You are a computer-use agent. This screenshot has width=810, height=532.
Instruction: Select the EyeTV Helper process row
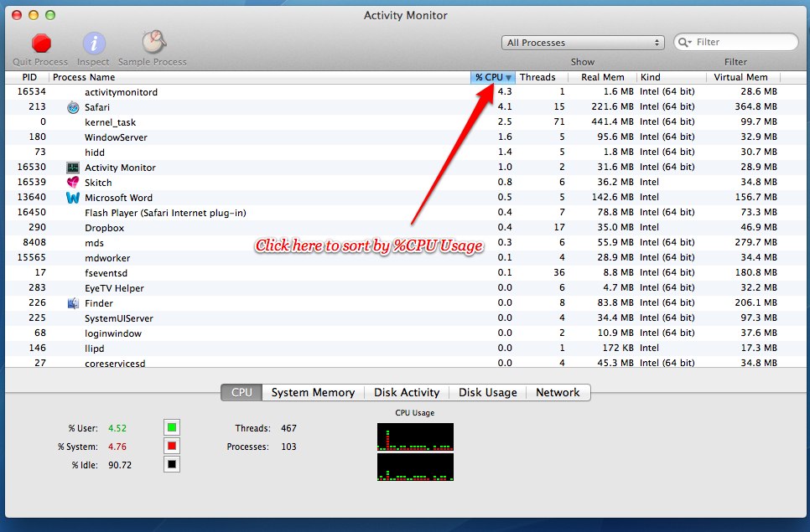[405, 288]
